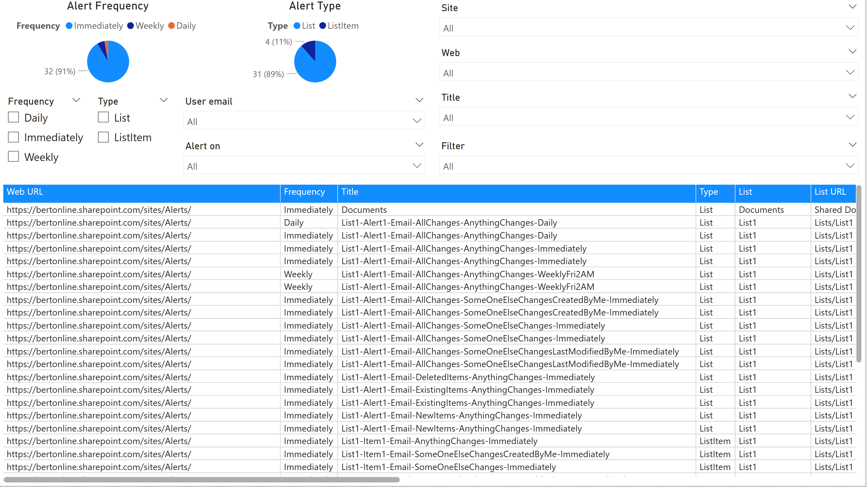Select the Weekly legend marker under Alert Frequency
The height and width of the screenshot is (489, 868).
[x=131, y=26]
